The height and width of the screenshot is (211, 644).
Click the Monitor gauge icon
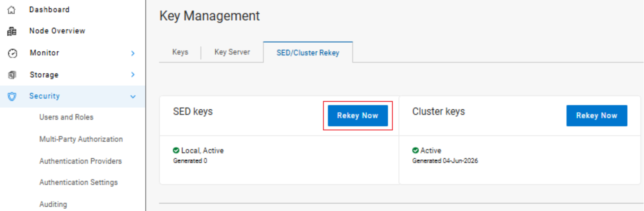(x=12, y=53)
